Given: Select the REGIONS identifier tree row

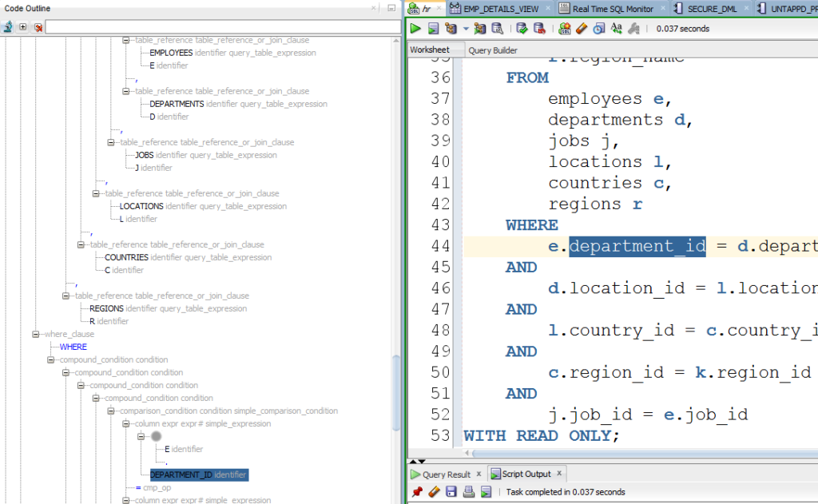Looking at the screenshot, I should (x=168, y=308).
